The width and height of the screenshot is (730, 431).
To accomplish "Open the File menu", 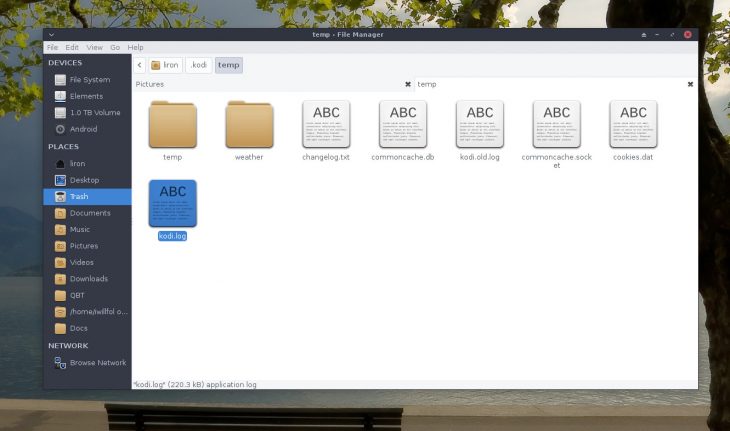I will (x=52, y=47).
